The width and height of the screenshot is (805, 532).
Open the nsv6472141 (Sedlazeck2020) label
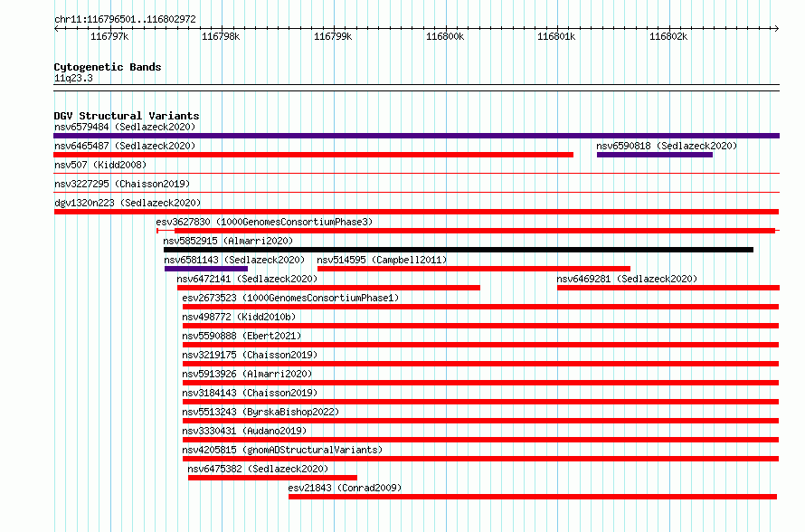[x=247, y=279]
